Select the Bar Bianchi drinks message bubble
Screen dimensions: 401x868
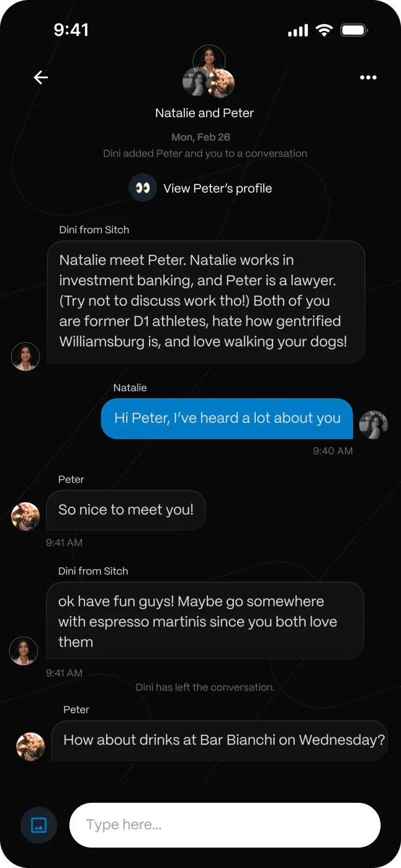click(x=219, y=740)
